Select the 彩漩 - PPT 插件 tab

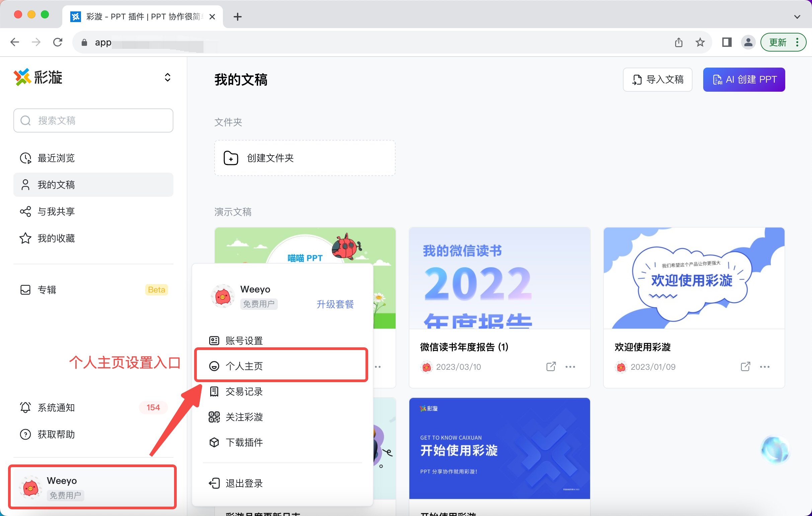pyautogui.click(x=142, y=16)
